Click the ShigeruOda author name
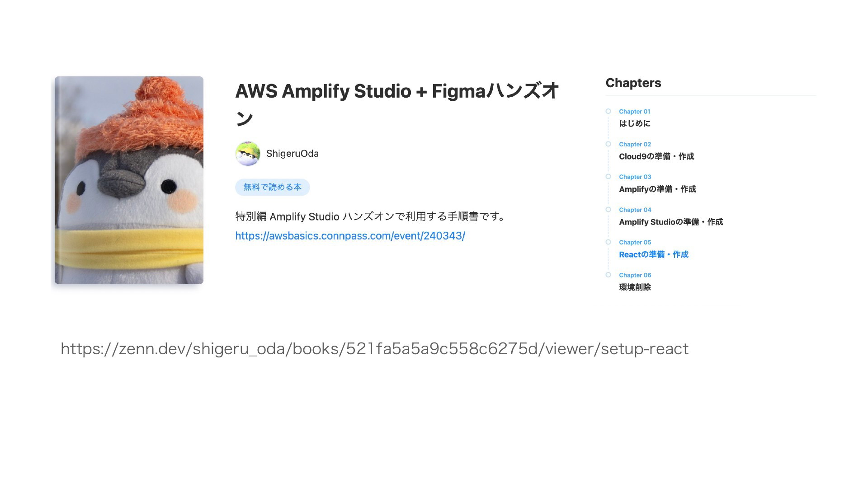Viewport: 868px width, 488px height. coord(292,154)
